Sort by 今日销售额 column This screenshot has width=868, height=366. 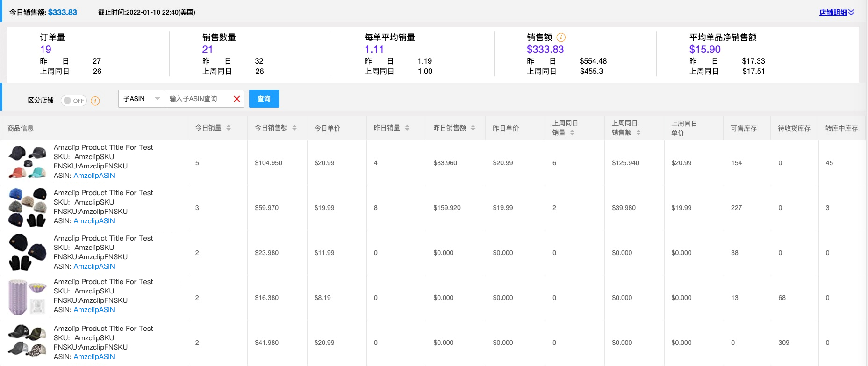(294, 128)
